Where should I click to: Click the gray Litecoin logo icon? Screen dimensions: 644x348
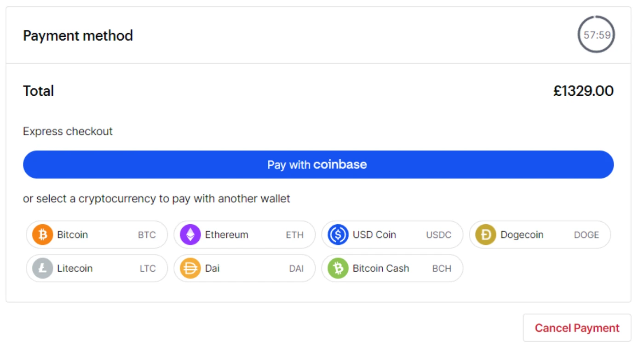click(43, 268)
